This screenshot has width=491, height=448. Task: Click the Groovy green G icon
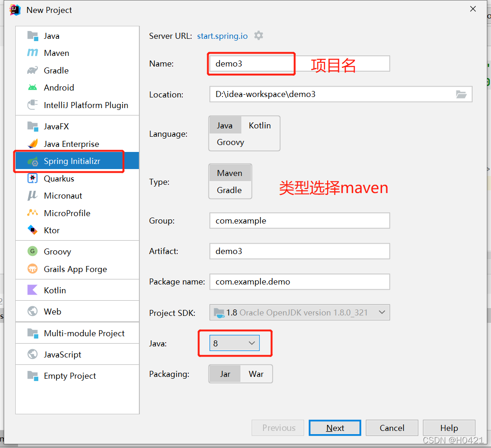pos(33,251)
